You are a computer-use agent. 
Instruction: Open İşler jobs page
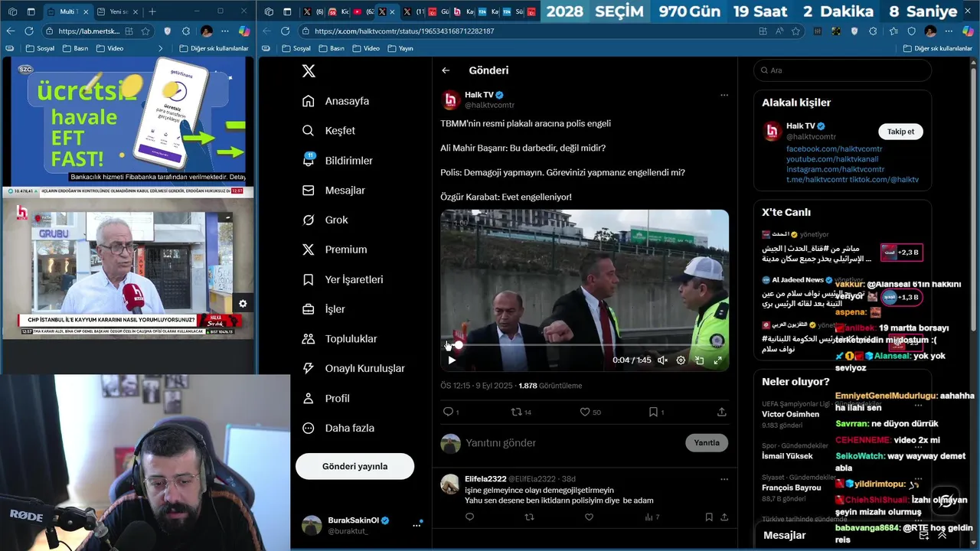click(x=324, y=309)
